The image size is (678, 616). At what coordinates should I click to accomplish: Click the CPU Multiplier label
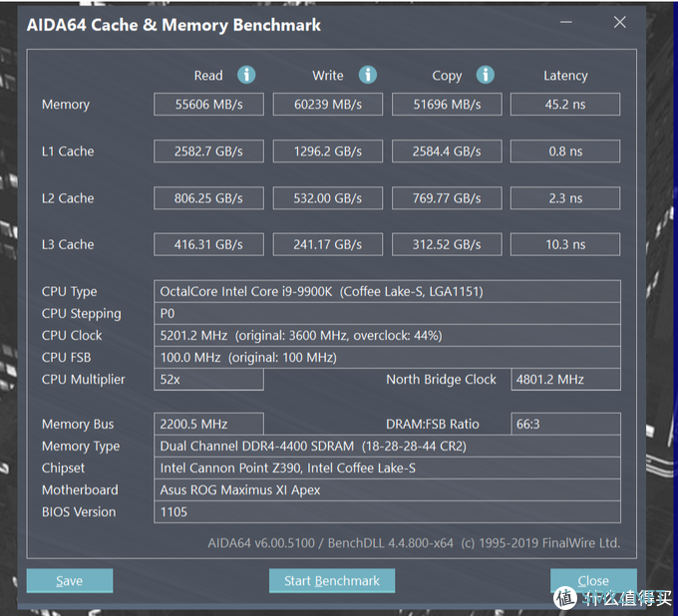(x=83, y=380)
